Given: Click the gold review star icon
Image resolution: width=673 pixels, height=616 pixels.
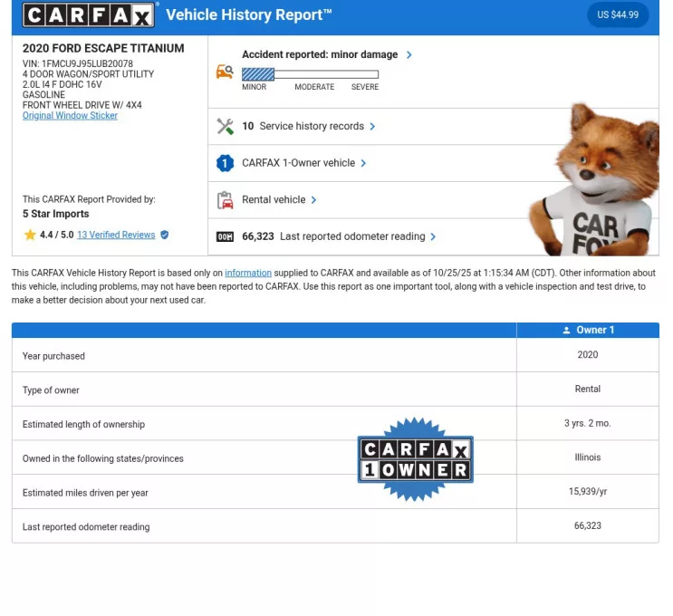Looking at the screenshot, I should point(30,235).
